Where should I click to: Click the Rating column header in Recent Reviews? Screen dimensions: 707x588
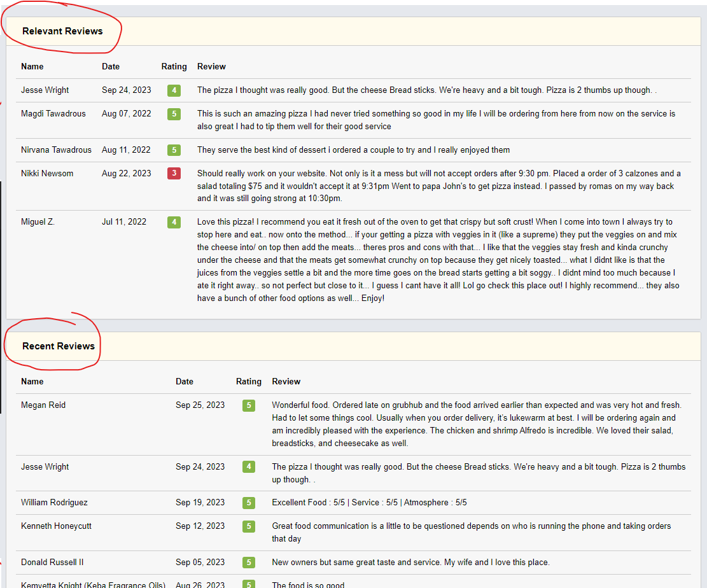(249, 381)
